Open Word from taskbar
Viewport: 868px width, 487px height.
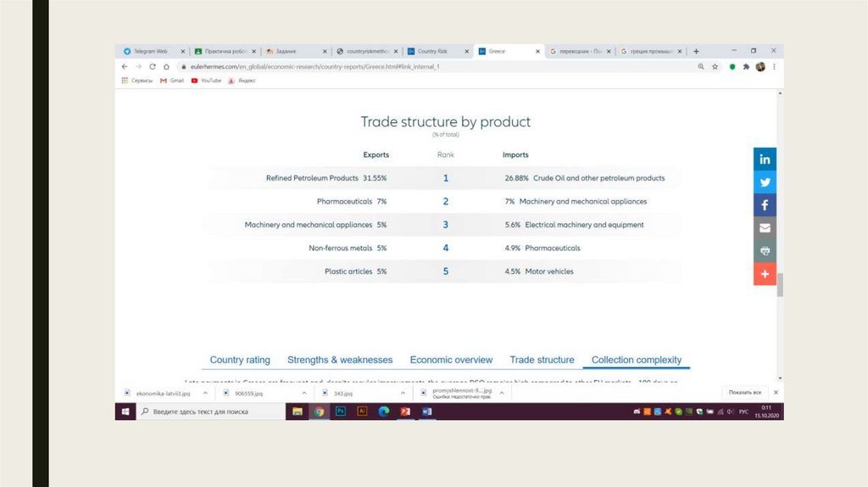pos(427,411)
